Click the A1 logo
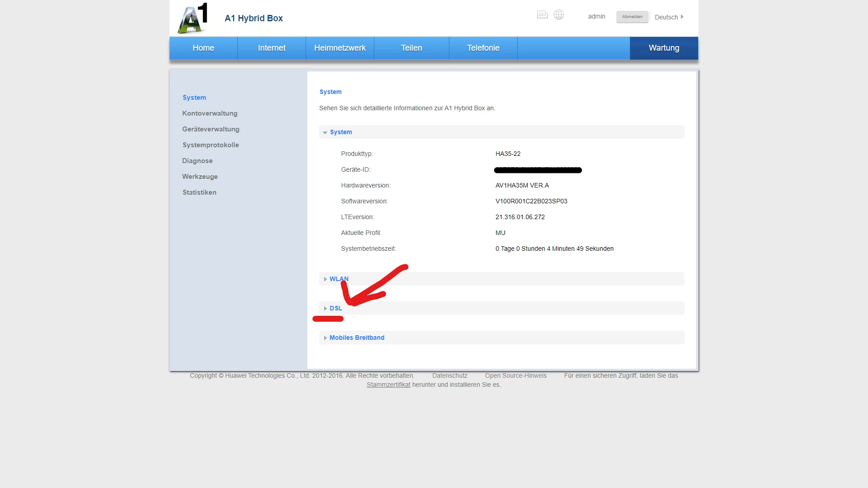This screenshot has height=488, width=868. click(x=193, y=19)
